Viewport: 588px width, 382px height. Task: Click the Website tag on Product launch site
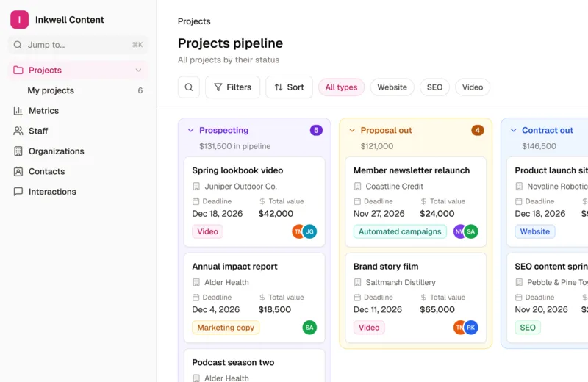535,231
